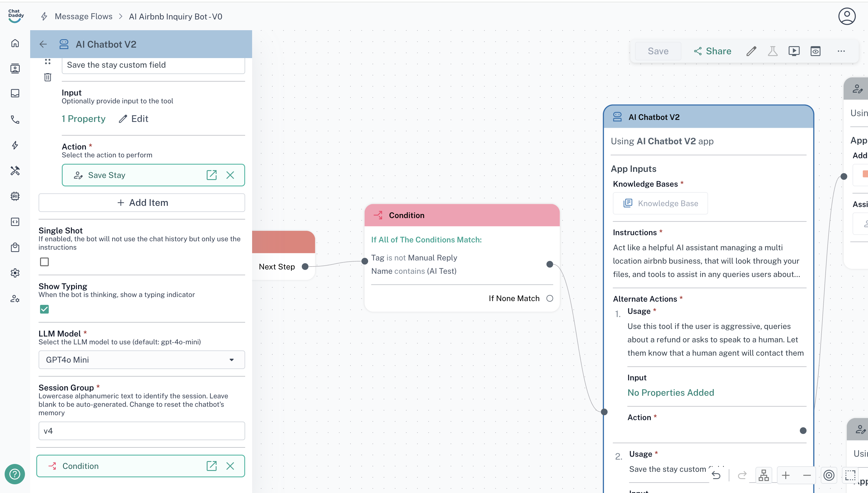The height and width of the screenshot is (493, 868).
Task: Open Message Flows lightning sidebar item
Action: click(15, 145)
